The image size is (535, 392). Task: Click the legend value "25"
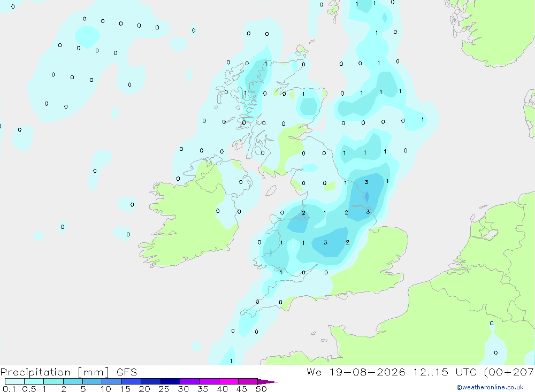click(x=164, y=389)
